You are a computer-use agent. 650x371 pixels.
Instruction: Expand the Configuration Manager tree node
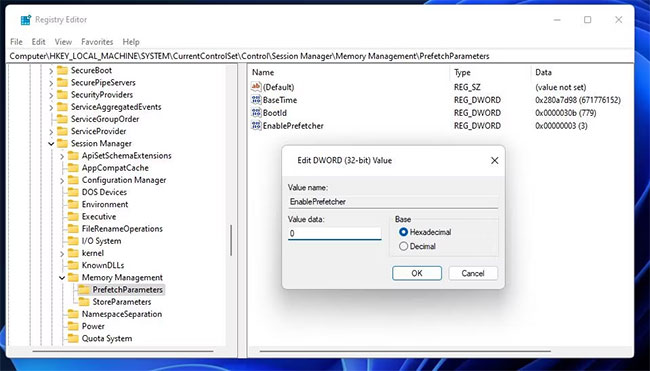pyautogui.click(x=62, y=180)
